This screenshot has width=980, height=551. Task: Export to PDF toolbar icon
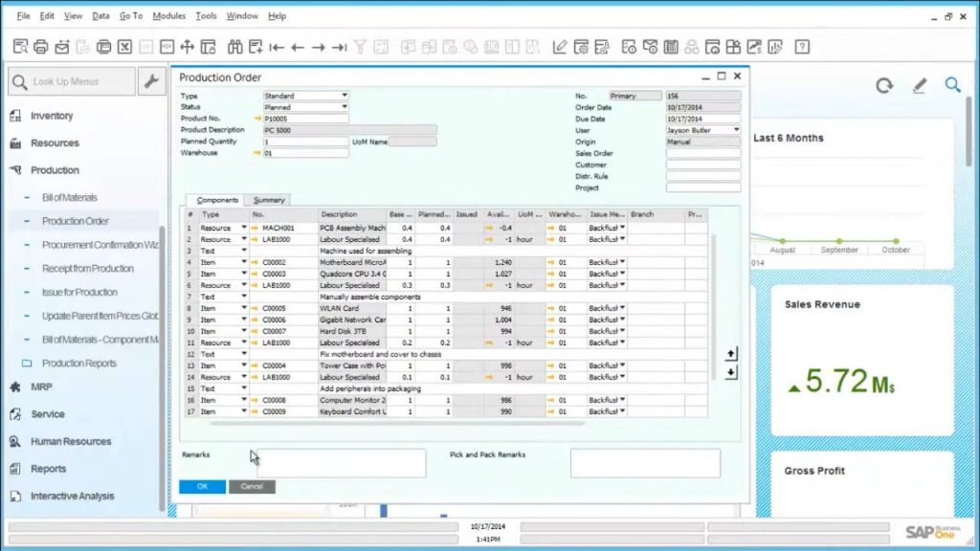(167, 47)
